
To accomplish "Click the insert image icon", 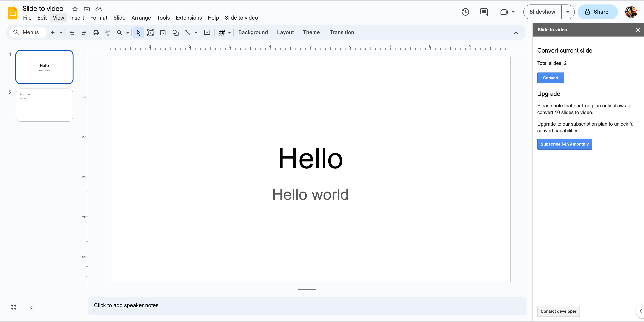I will (x=163, y=33).
